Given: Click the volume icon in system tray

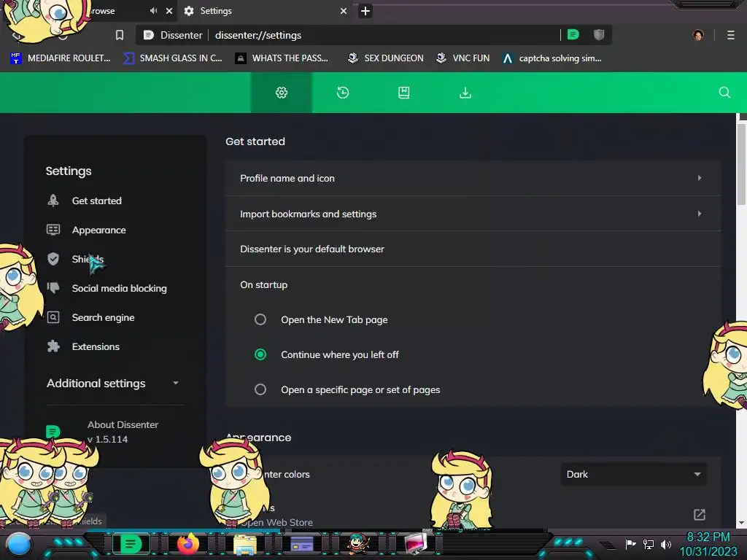Looking at the screenshot, I should 666,544.
